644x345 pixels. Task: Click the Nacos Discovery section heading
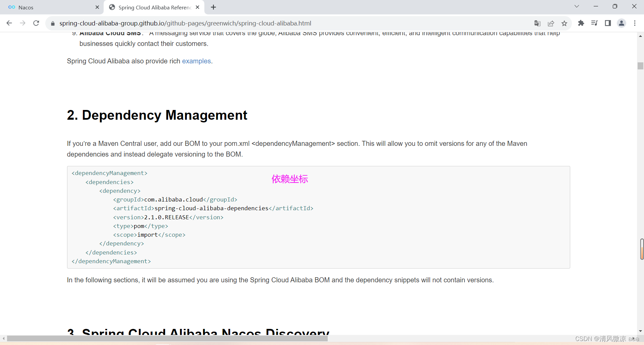tap(198, 331)
